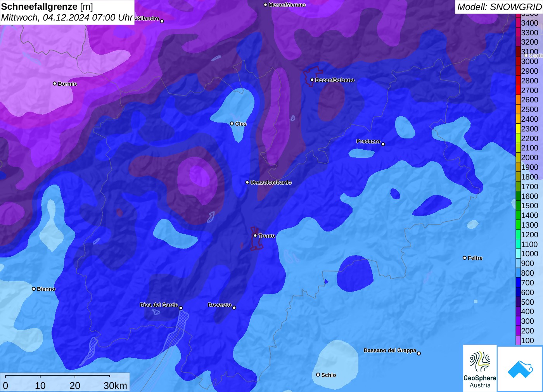The image size is (543, 392).
Task: Click the legend value '1200'
Action: tap(530, 235)
